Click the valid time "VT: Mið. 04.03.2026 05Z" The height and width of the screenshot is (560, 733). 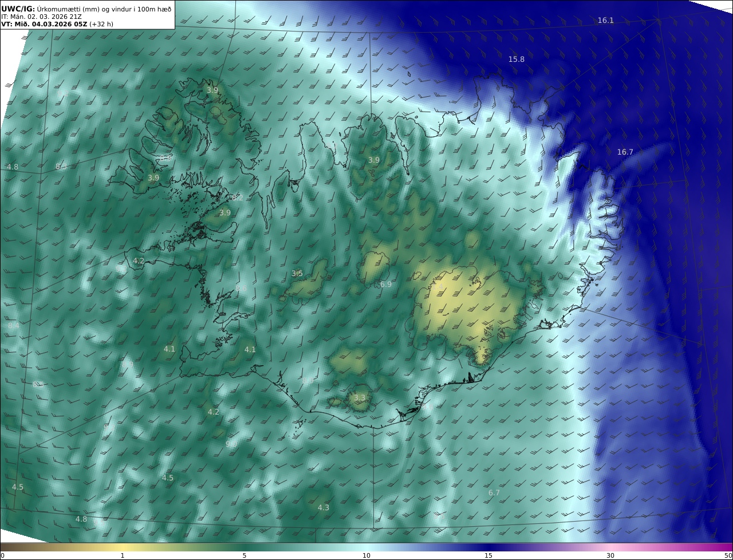(45, 24)
